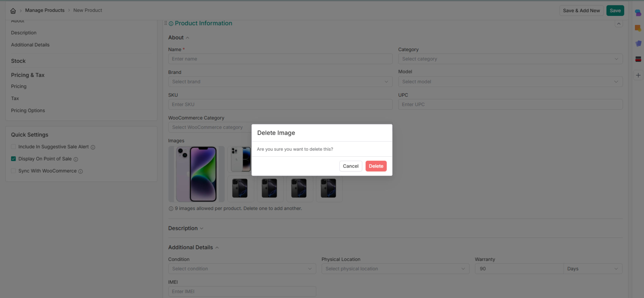644x298 pixels.
Task: Collapse the About subsection
Action: [x=188, y=38]
